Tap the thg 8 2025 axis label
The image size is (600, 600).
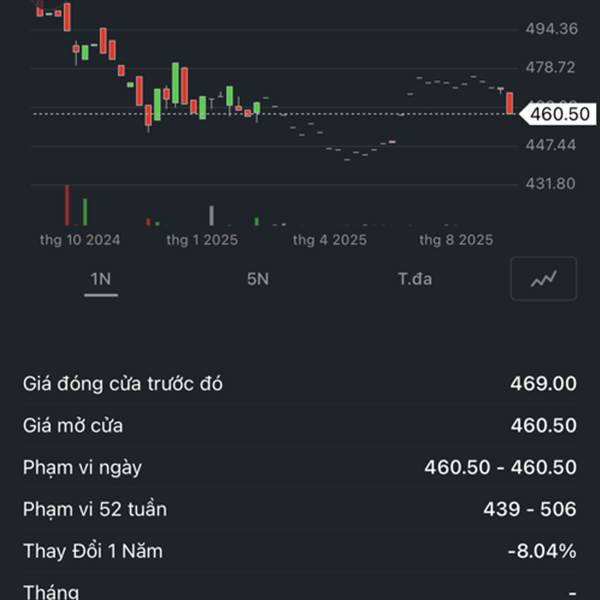pos(456,240)
